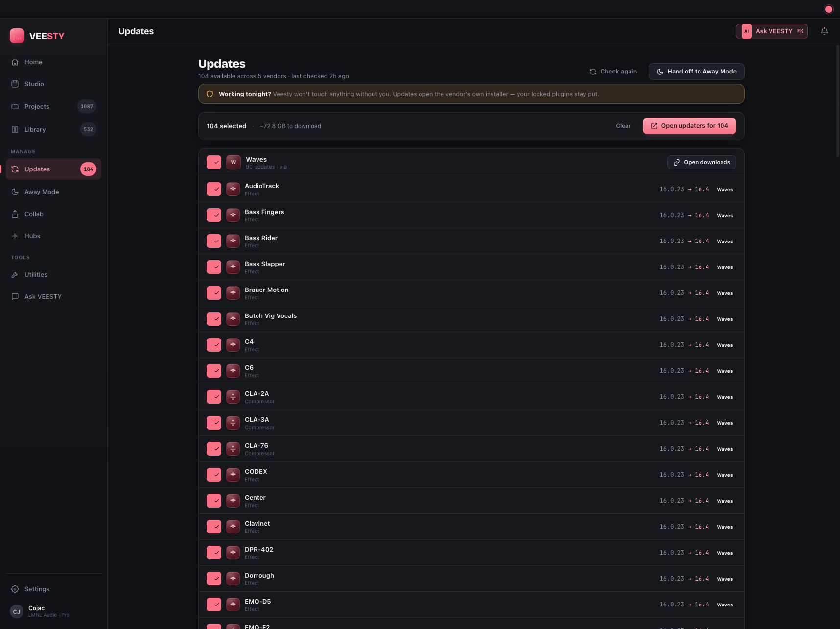Click the page vertical scrollbar
840x629 pixels.
pos(838,101)
